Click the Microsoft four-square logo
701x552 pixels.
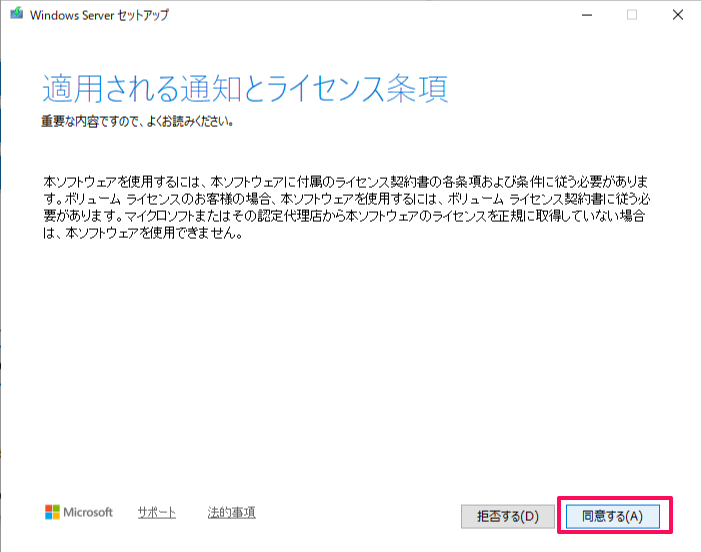click(53, 512)
